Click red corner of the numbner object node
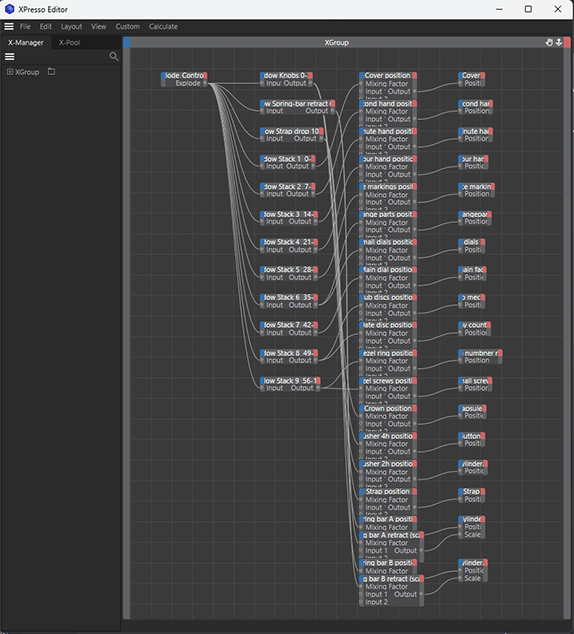Image resolution: width=574 pixels, height=634 pixels. [500, 353]
